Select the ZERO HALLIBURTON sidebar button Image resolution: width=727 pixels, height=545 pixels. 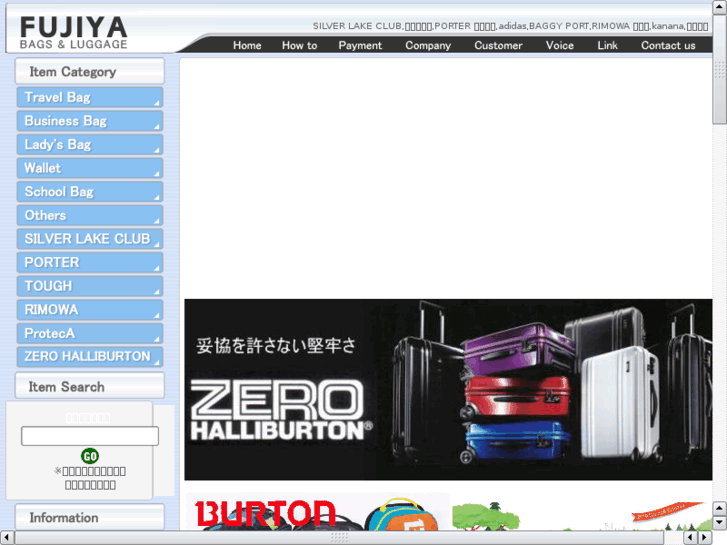[90, 357]
